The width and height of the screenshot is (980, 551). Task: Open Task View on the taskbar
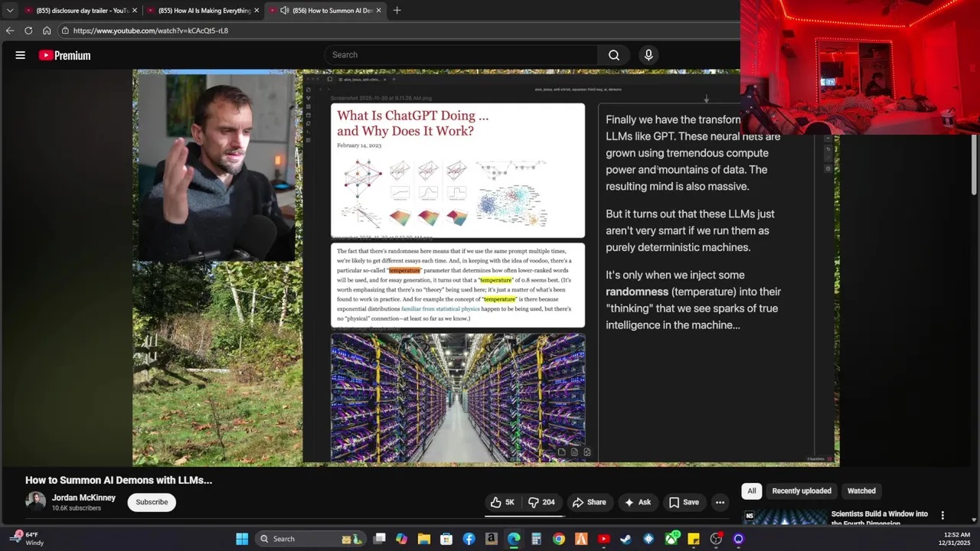point(380,539)
